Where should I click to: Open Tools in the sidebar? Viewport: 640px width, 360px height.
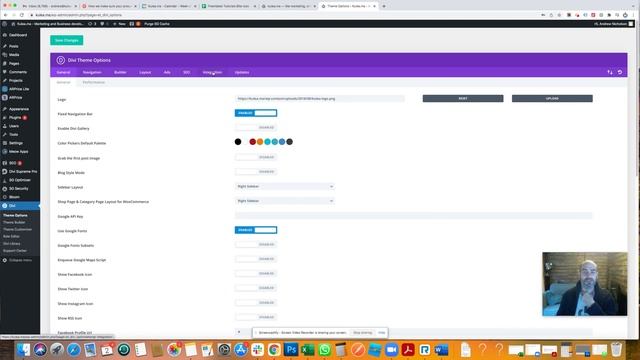13,134
